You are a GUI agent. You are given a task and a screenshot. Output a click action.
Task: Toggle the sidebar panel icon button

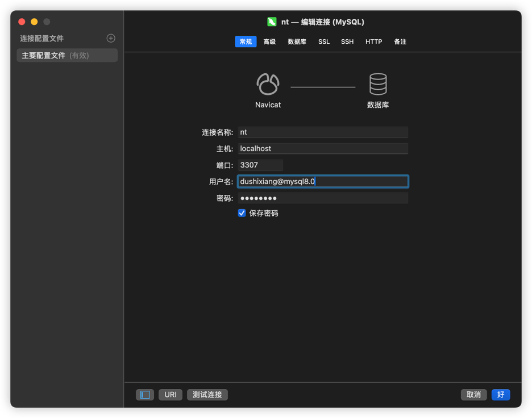pos(145,395)
